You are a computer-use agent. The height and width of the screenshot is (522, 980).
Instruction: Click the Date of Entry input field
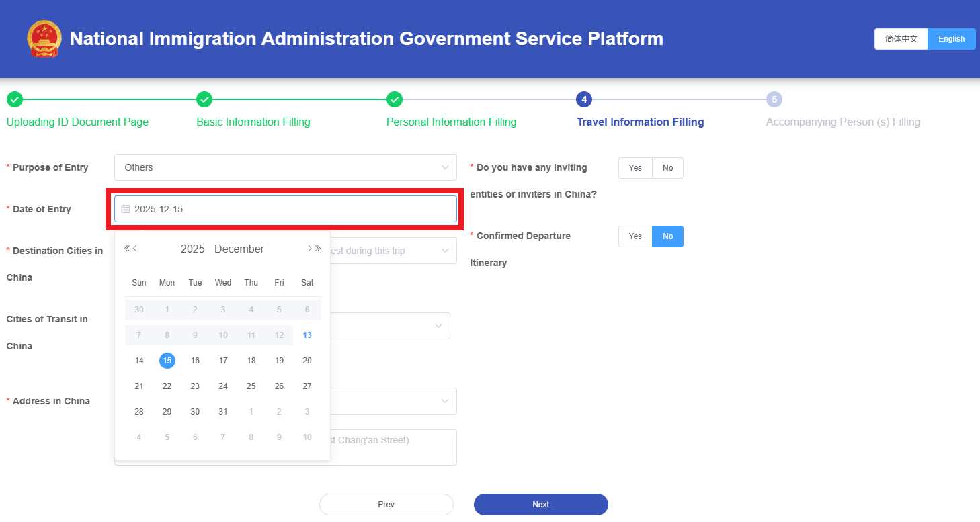286,209
